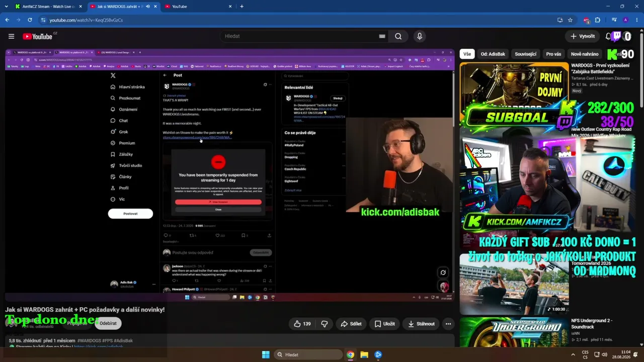Click the 'Vytvořit' create button
The image size is (644, 362).
coord(582,36)
